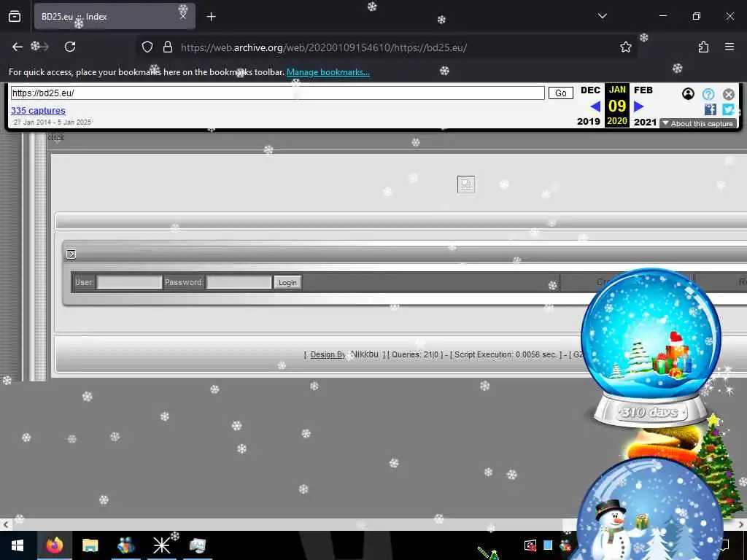Select 2021 in the Wayback toolbar
Viewport: 747px width, 560px height.
pos(645,122)
